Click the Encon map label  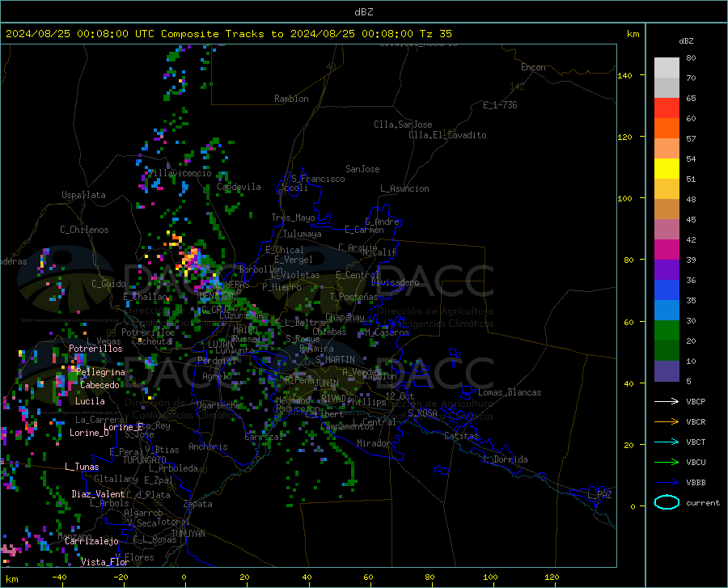[x=533, y=67]
